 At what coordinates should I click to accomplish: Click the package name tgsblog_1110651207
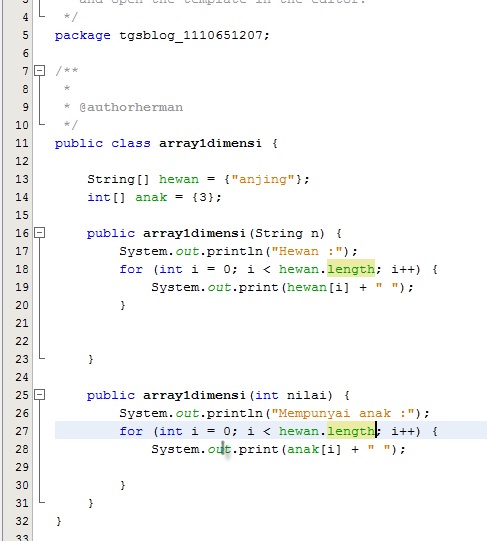(x=191, y=35)
